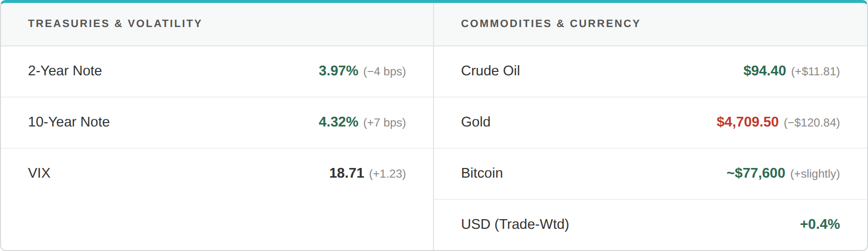The image size is (868, 251).
Task: Click the Commodities & Currency header
Action: 550,23
